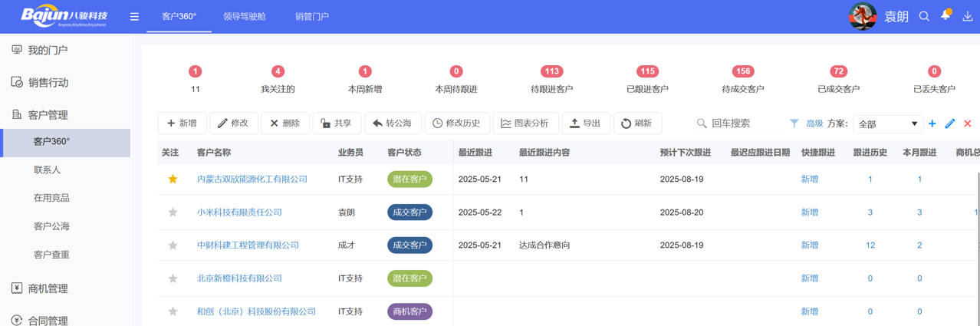
Task: Click the download icon in top bar
Action: (968, 16)
